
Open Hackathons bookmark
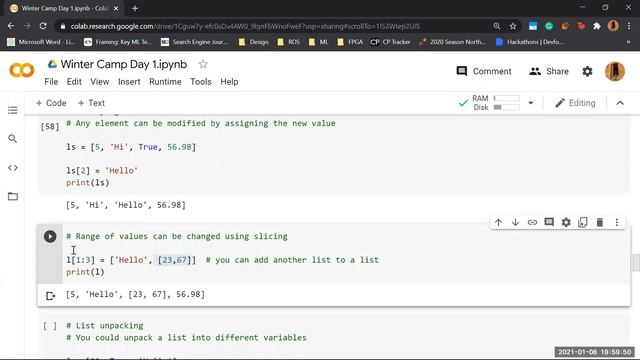click(x=529, y=42)
